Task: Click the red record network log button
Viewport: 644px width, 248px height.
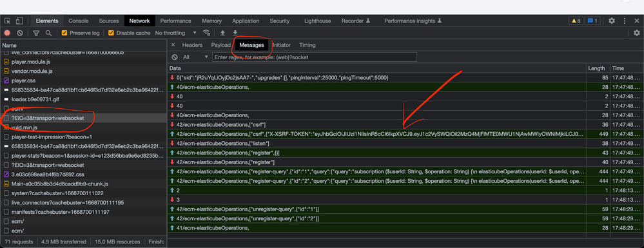Action: tap(7, 33)
